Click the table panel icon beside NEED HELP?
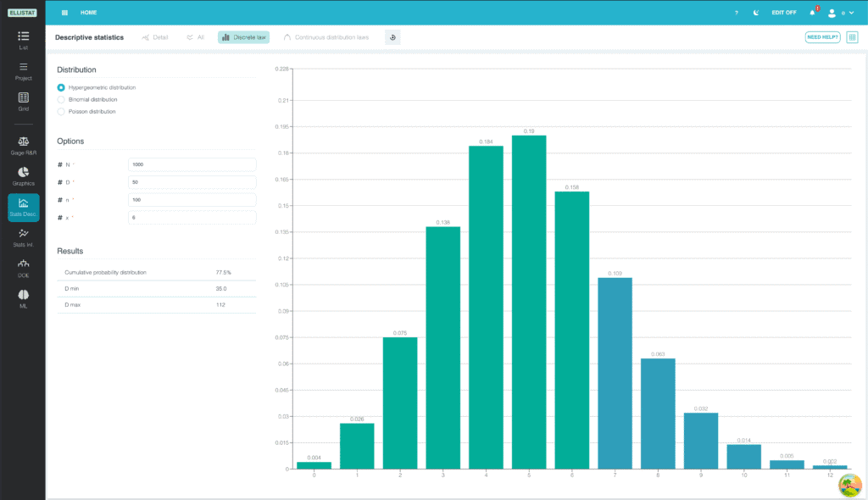This screenshot has height=500, width=868. [x=852, y=37]
